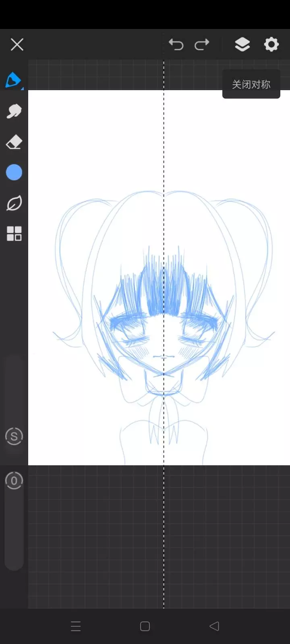Screen dimensions: 290x644
Task: Open the leaf-shaped tool
Action: [14, 203]
